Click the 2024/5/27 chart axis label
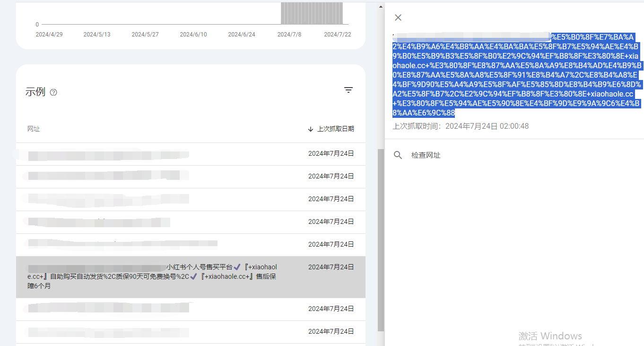 tap(145, 35)
